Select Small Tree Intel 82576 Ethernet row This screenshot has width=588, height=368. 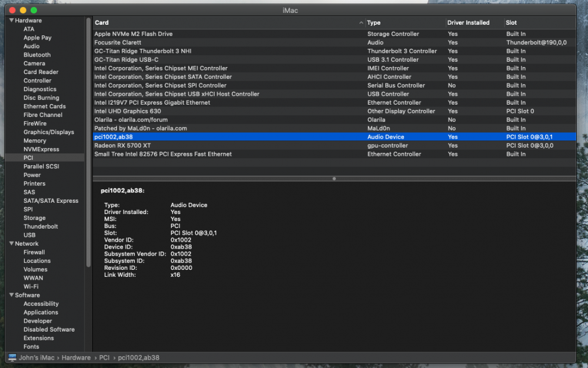pos(334,154)
